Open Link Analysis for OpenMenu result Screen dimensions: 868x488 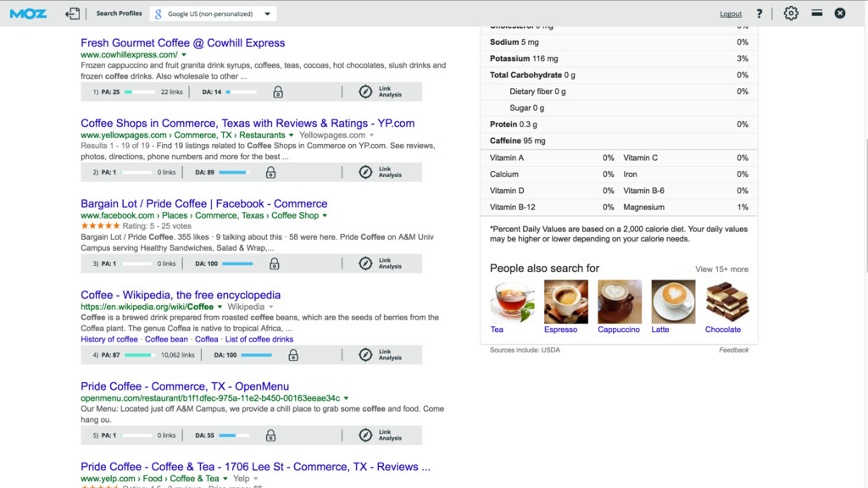click(390, 435)
